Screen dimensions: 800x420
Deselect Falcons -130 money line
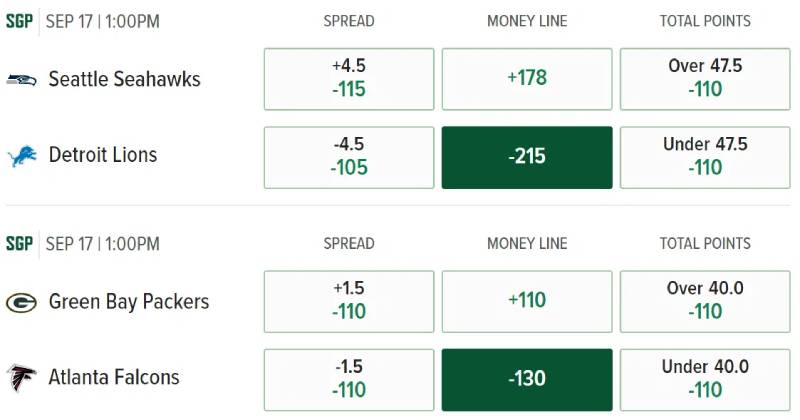pyautogui.click(x=527, y=379)
